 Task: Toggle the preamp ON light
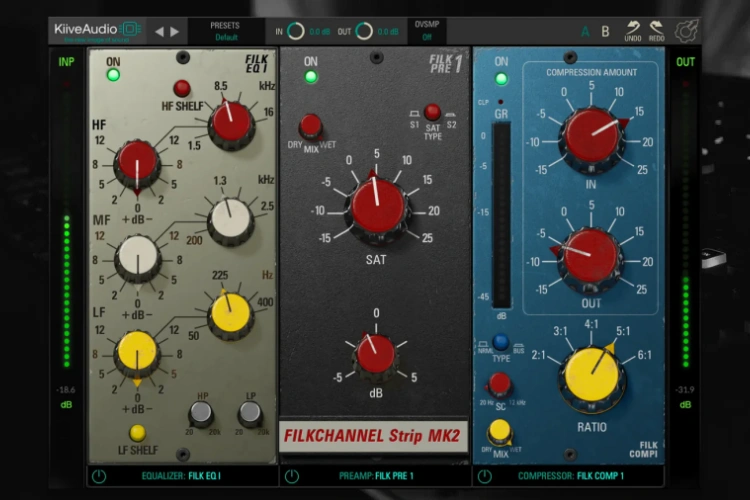[311, 77]
